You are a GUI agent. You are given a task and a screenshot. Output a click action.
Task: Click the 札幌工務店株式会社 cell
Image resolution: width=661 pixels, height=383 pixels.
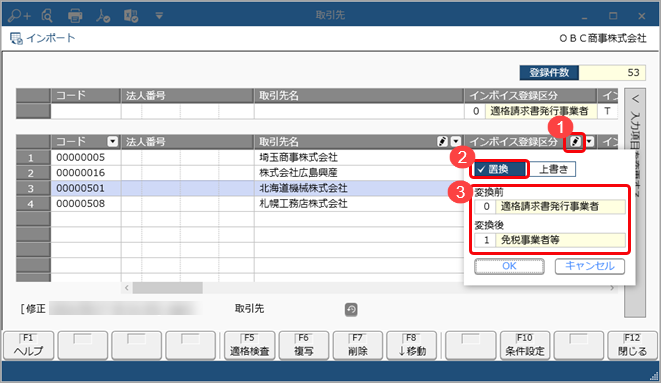pyautogui.click(x=358, y=204)
